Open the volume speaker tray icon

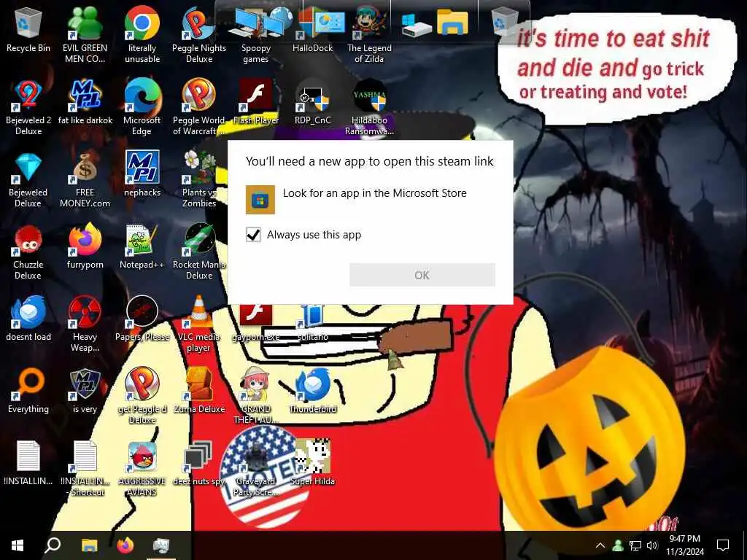[652, 545]
